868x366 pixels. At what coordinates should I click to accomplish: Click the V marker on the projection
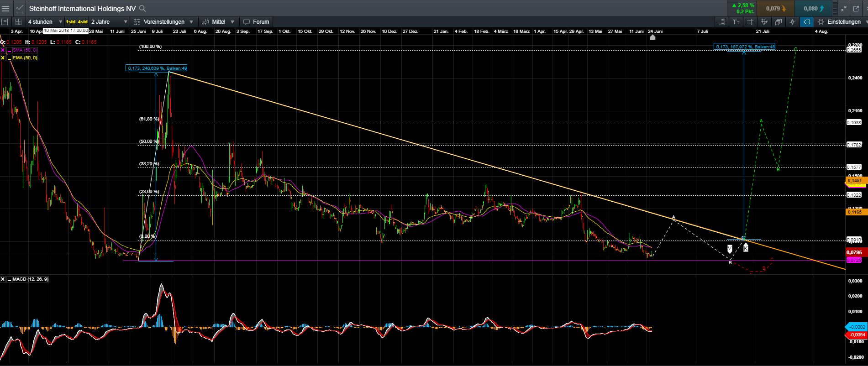[x=730, y=249]
